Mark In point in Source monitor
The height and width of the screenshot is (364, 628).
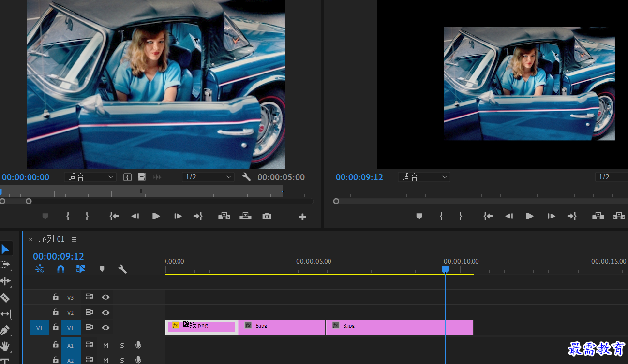68,217
